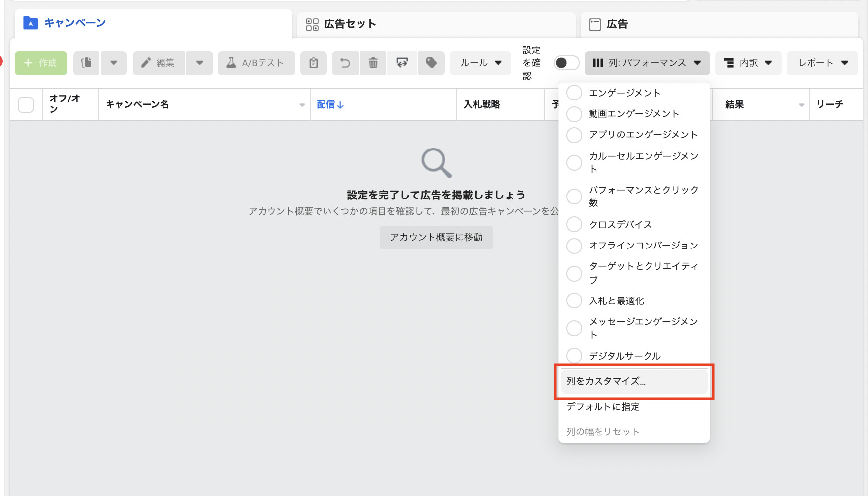The image size is (868, 496).
Task: Sort by the 配信 column header
Action: coord(330,104)
